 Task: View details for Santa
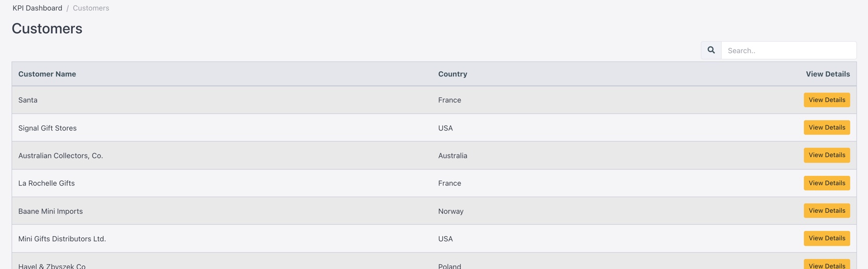point(826,100)
